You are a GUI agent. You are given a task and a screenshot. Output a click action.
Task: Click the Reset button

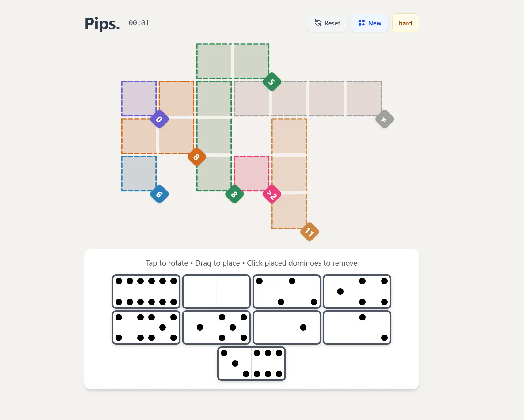pyautogui.click(x=327, y=23)
